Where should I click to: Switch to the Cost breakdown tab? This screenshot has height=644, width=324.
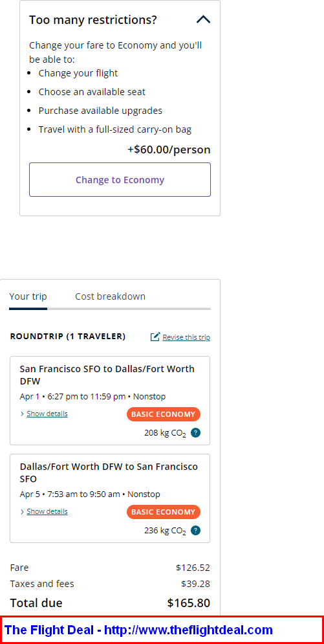[110, 296]
